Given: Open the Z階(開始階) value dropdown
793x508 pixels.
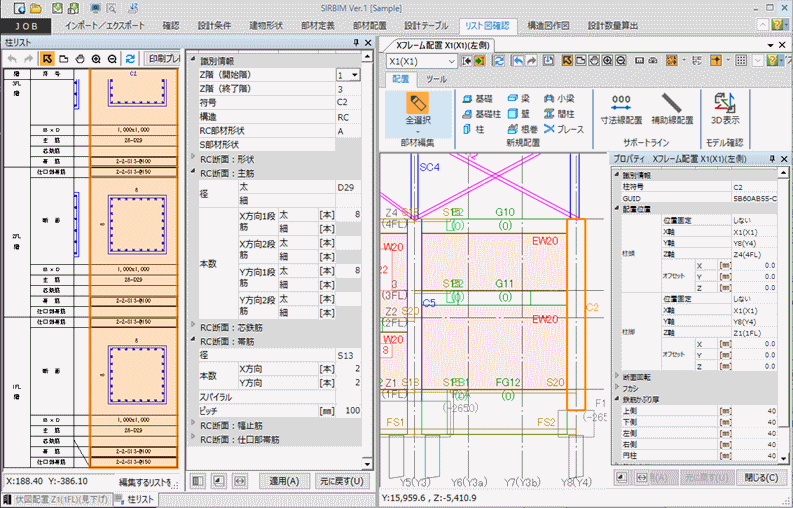Looking at the screenshot, I should point(354,75).
